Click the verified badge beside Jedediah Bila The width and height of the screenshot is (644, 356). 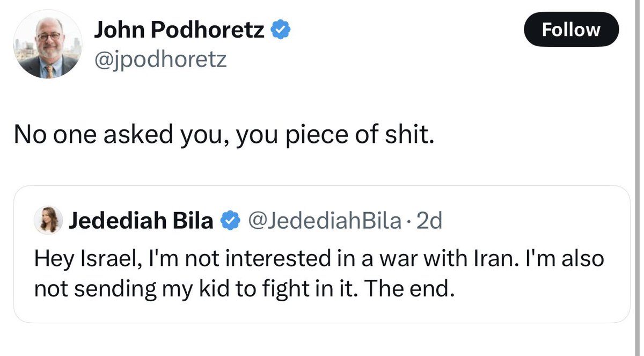click(x=230, y=221)
